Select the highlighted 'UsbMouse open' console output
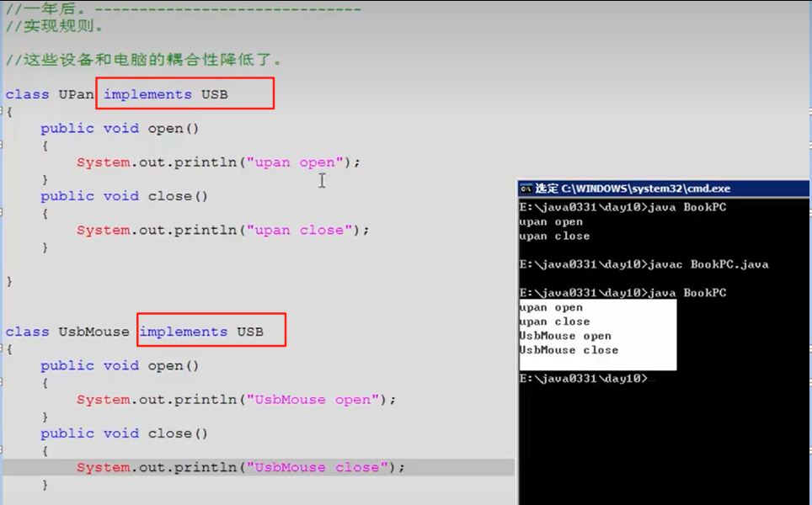The image size is (812, 505). point(565,336)
